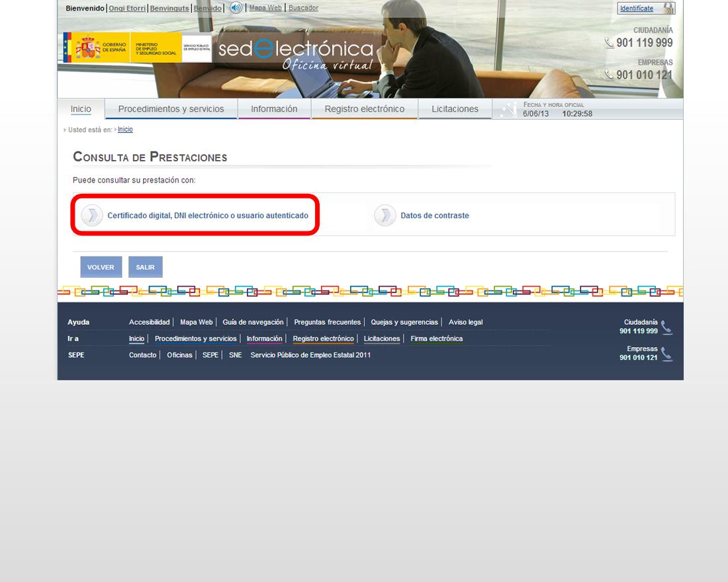Open the Registro electrónico tab
The width and height of the screenshot is (728, 582).
click(x=364, y=109)
